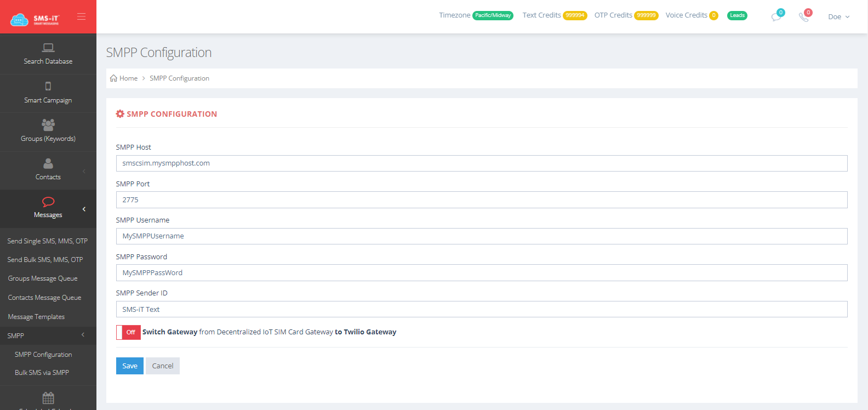The width and height of the screenshot is (868, 410).
Task: Open Contacts person icon
Action: (48, 163)
